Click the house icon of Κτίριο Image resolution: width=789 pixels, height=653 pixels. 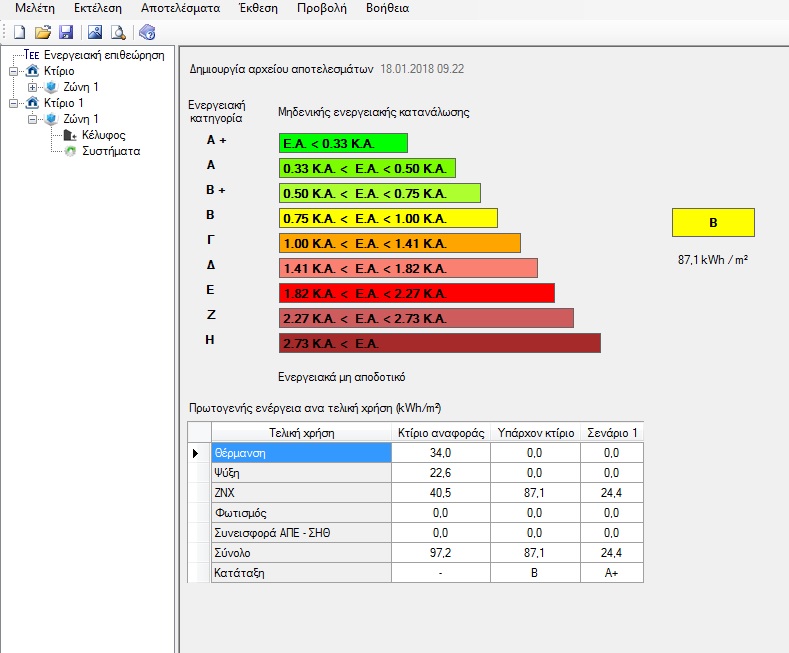(32, 70)
